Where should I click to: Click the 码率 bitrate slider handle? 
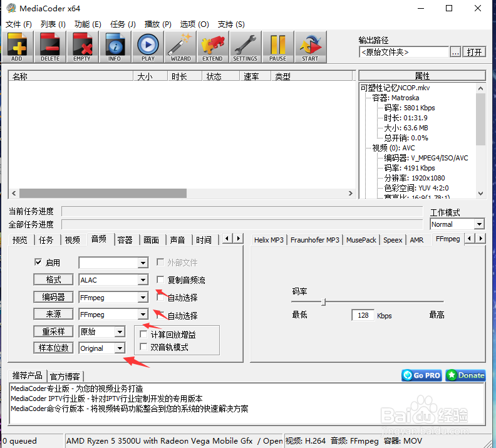point(323,302)
